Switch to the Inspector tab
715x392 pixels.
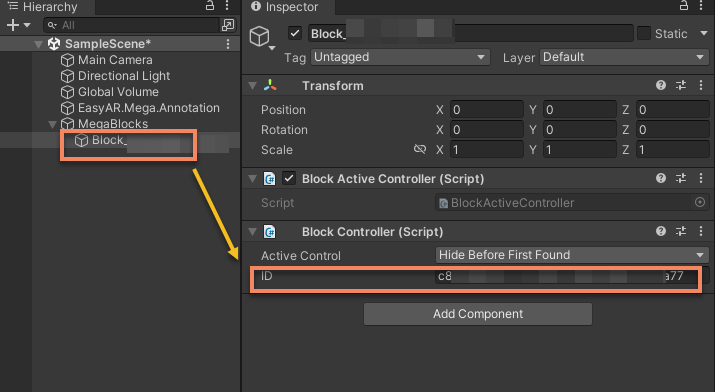[285, 7]
